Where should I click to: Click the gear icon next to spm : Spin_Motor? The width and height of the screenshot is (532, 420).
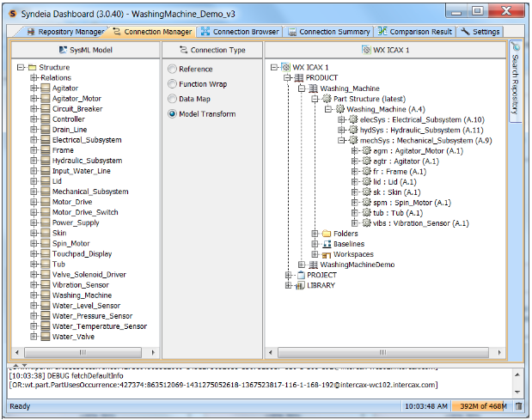click(x=366, y=203)
